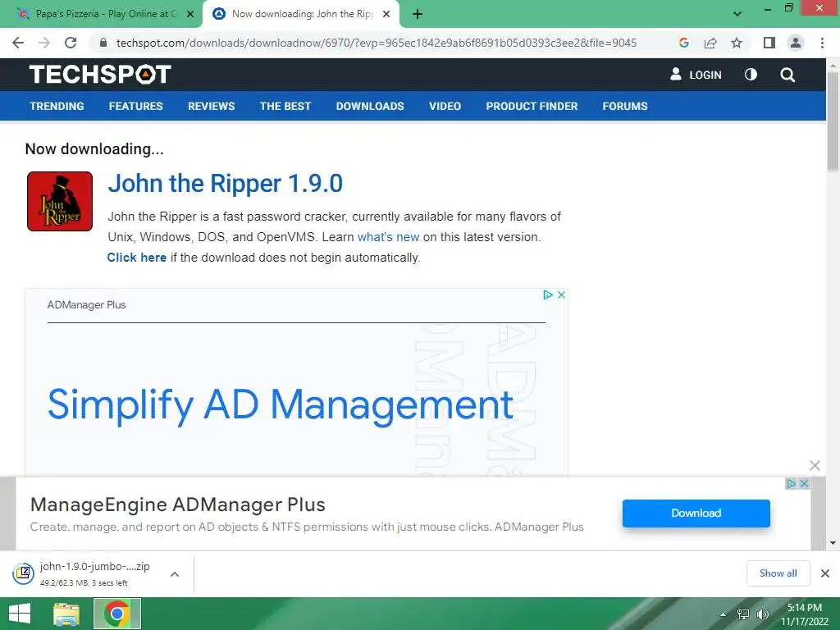Open Chrome three-dot menu
The height and width of the screenshot is (630, 840).
(822, 43)
